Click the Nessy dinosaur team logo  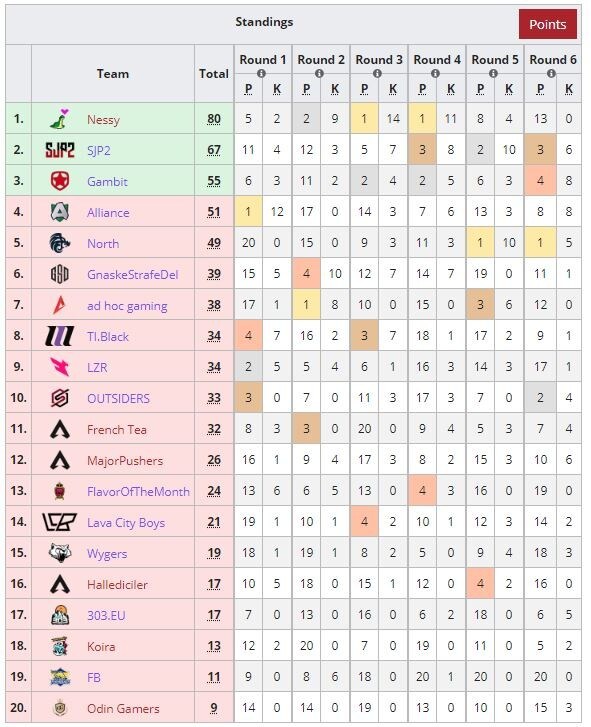coord(60,119)
